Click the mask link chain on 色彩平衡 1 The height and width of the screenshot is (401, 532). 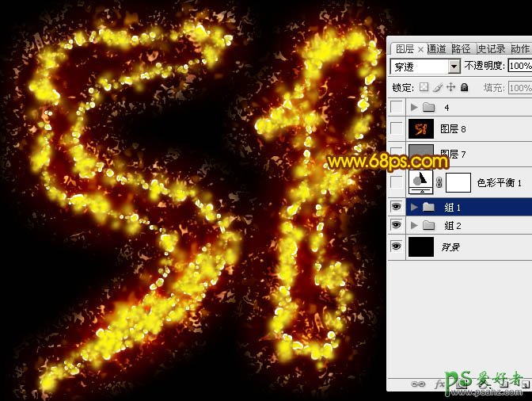[439, 183]
